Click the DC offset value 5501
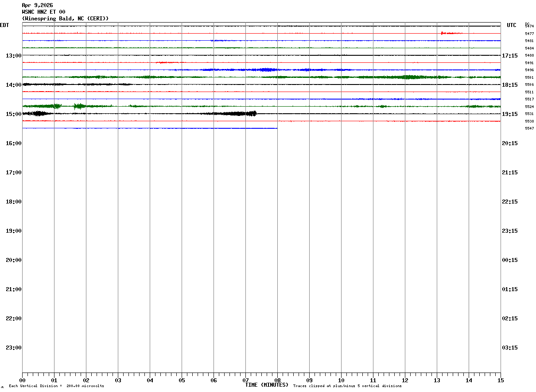The height and width of the screenshot is (392, 536). tap(529, 77)
